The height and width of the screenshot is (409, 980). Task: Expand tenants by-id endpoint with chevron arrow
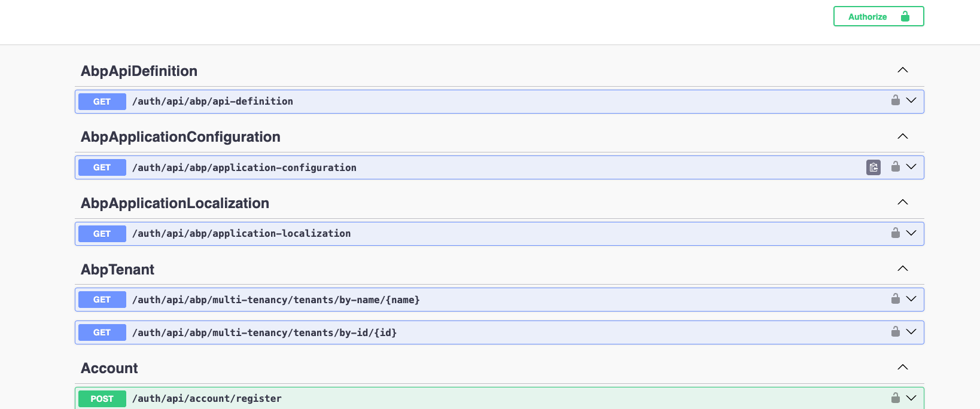911,331
